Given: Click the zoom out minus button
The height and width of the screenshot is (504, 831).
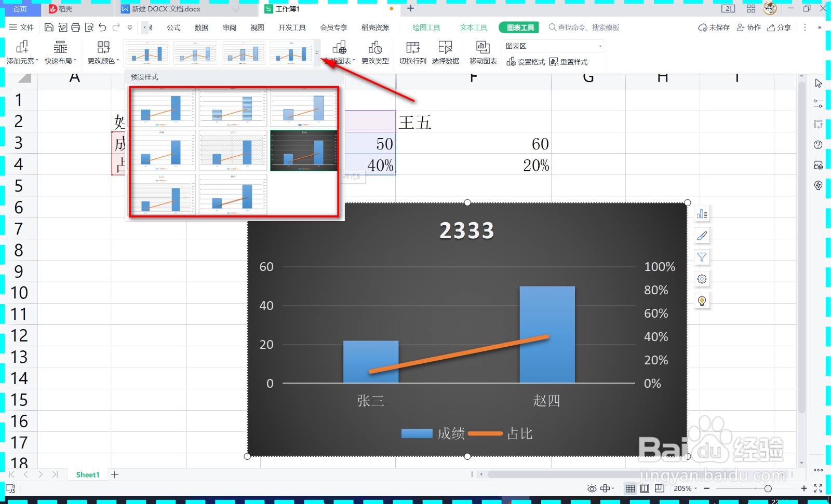Looking at the screenshot, I should (706, 488).
